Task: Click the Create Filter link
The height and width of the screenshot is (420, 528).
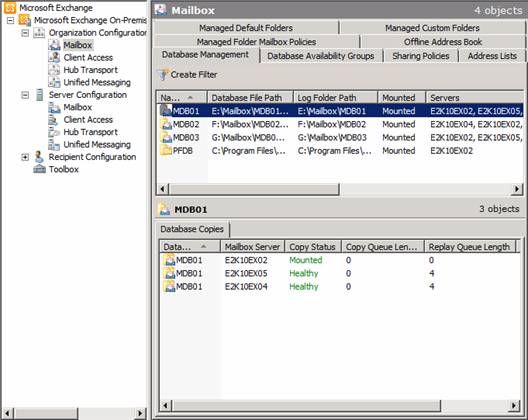Action: pyautogui.click(x=194, y=75)
